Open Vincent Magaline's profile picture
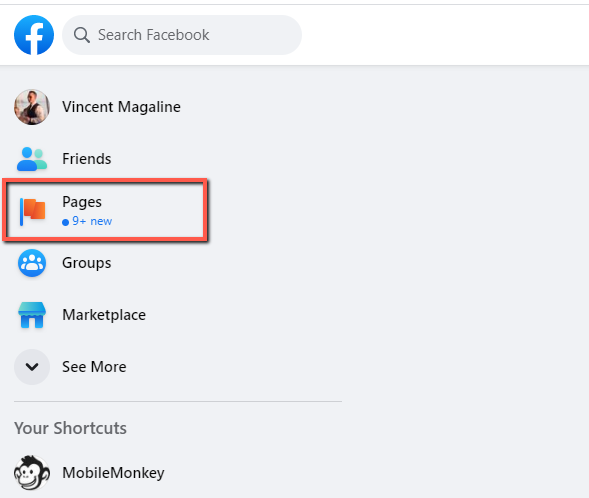Viewport: 589px width, 498px height. tap(32, 107)
